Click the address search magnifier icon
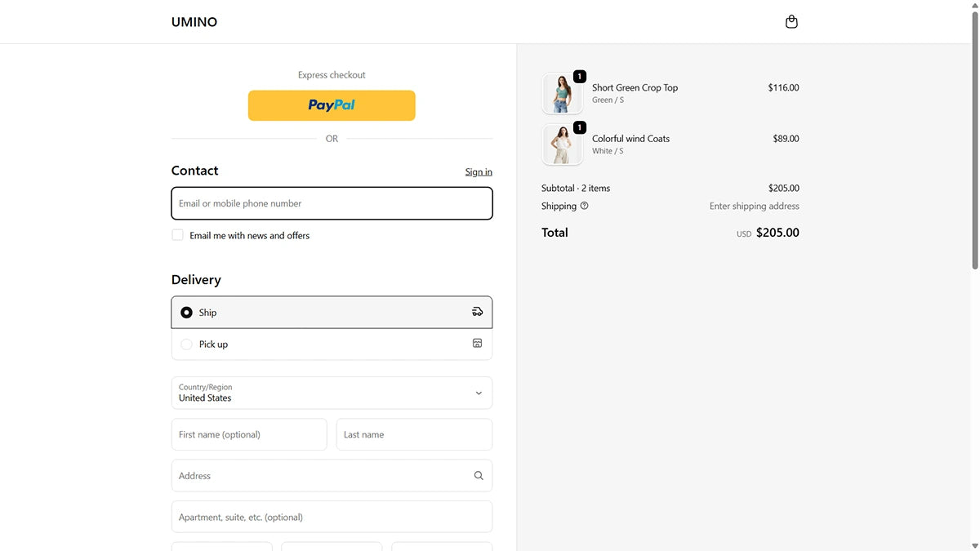Viewport: 980px width, 551px height. click(479, 476)
